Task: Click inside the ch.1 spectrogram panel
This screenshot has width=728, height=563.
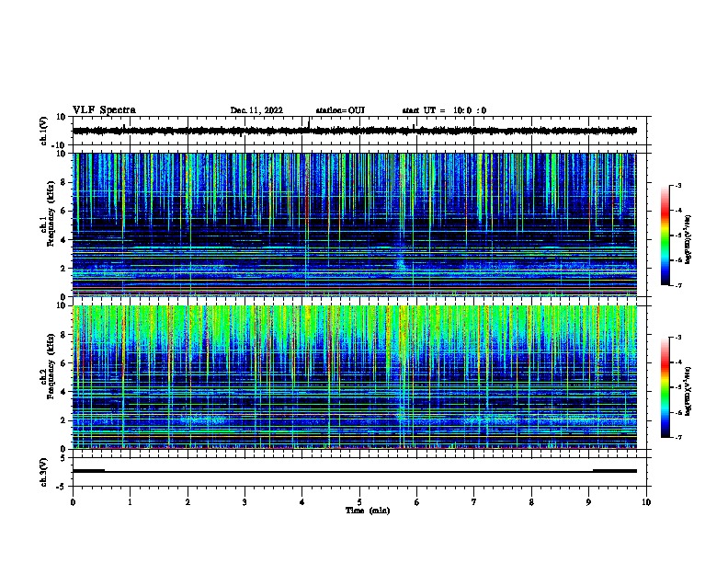Action: point(355,224)
